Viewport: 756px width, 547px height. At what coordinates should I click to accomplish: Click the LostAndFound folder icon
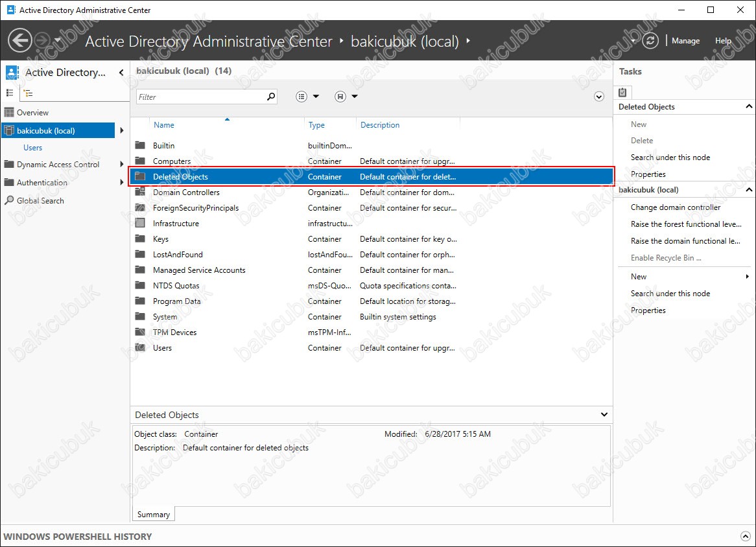(140, 254)
